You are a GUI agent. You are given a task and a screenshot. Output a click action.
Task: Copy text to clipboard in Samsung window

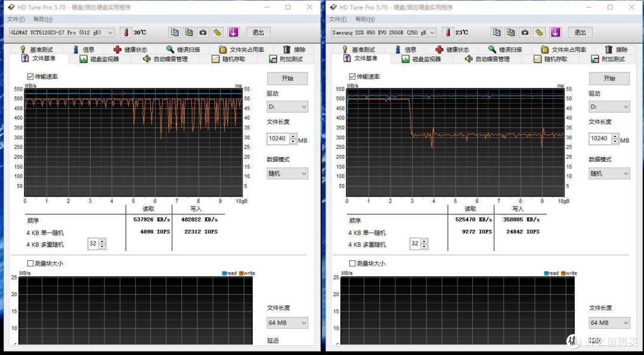coord(497,32)
